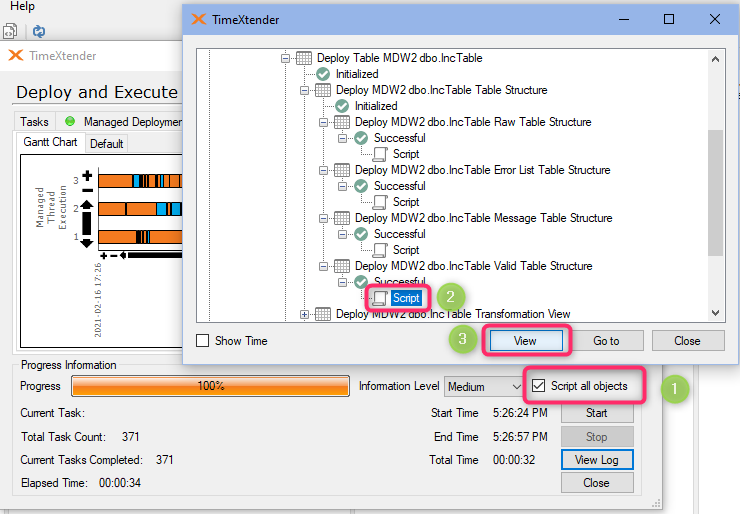740x514 pixels.
Task: Click the plus icon on Gantt horizontal axis
Action: tap(104, 255)
